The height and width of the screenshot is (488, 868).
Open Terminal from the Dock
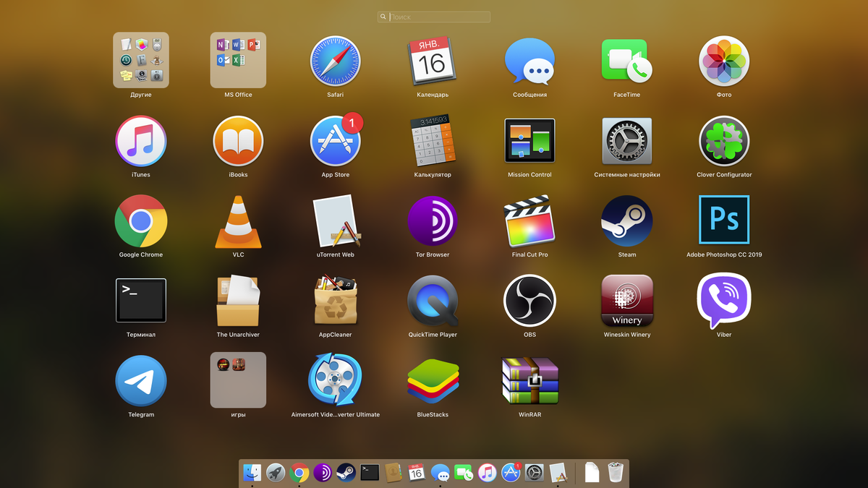370,473
